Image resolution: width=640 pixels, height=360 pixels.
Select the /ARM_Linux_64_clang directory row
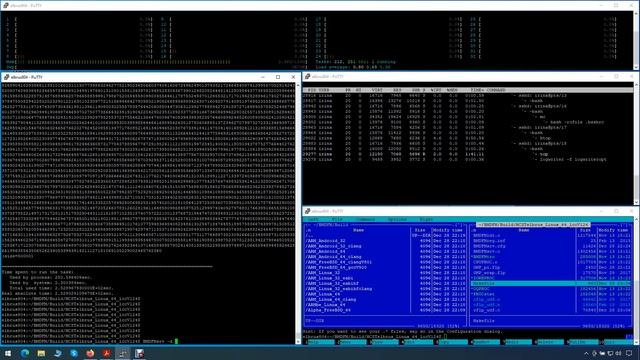coord(385,299)
